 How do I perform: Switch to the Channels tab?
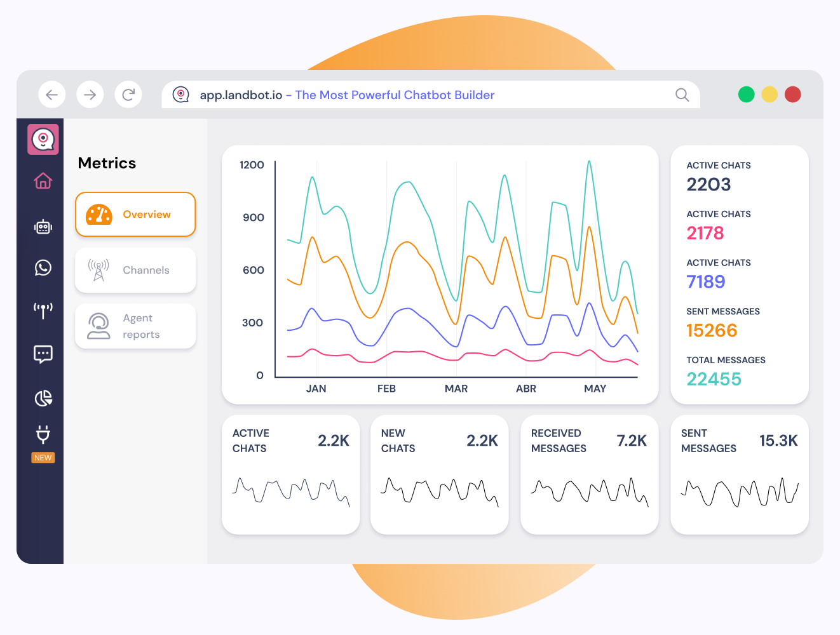point(135,271)
